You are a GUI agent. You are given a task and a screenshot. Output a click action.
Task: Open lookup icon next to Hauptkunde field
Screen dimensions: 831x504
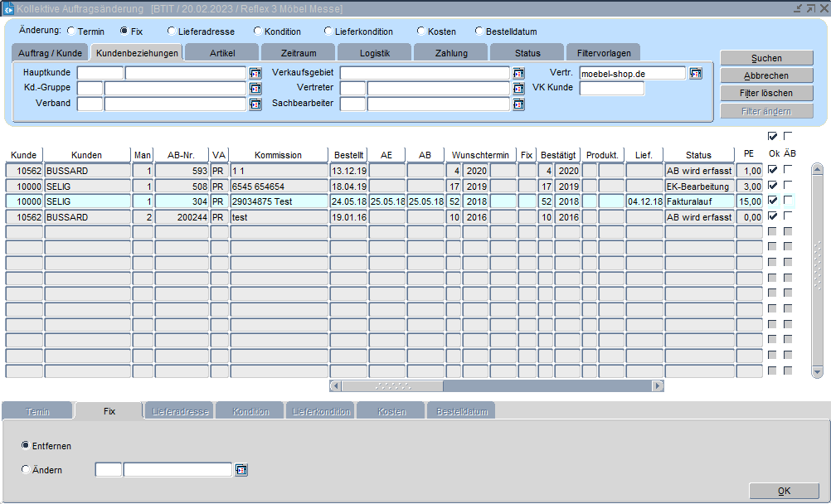tap(255, 73)
